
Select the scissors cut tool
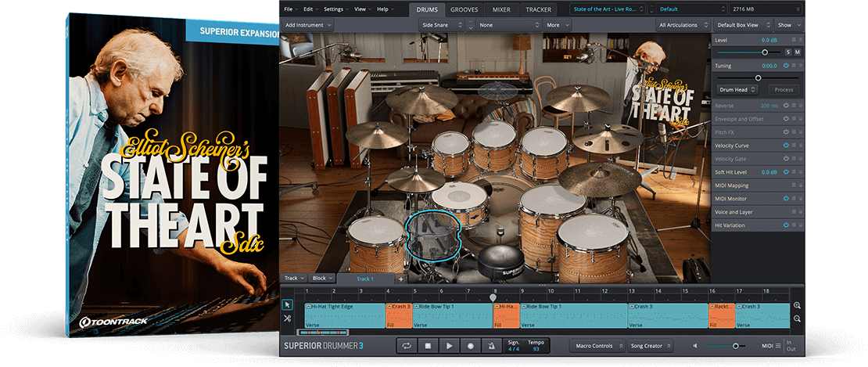pyautogui.click(x=287, y=318)
